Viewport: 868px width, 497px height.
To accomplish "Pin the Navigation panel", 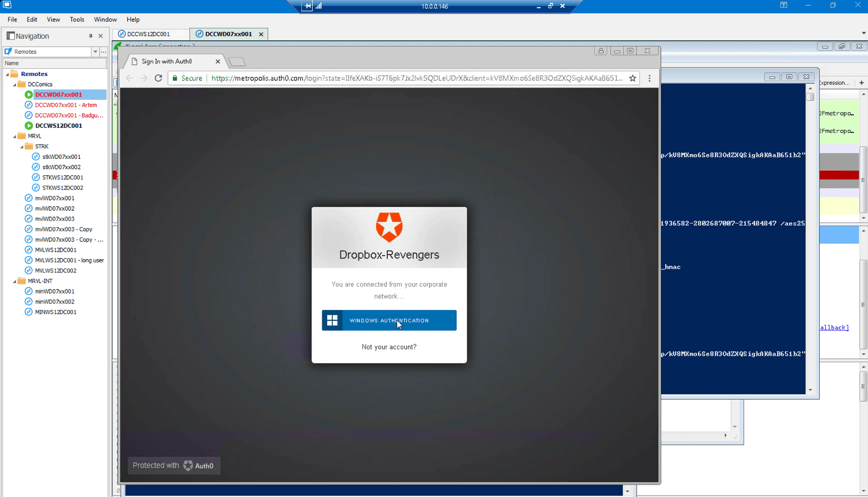I will click(x=91, y=36).
